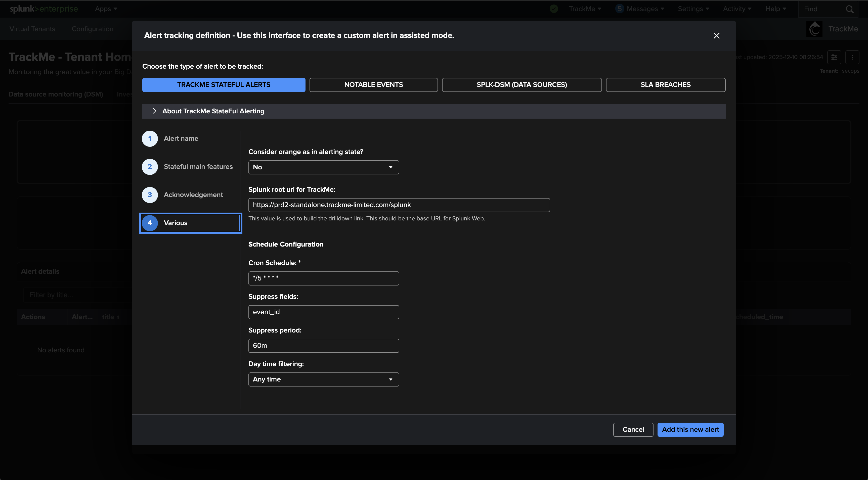The width and height of the screenshot is (868, 480).
Task: Click the search magnifier icon in Find
Action: click(x=849, y=9)
